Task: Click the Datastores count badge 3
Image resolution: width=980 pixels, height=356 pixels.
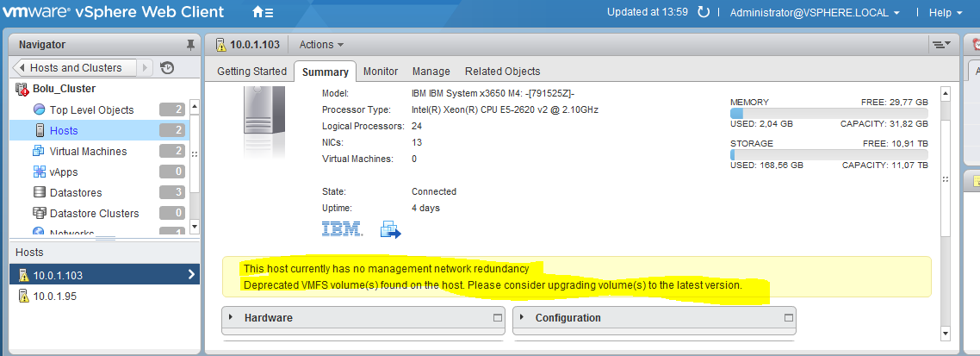Action: (x=172, y=192)
